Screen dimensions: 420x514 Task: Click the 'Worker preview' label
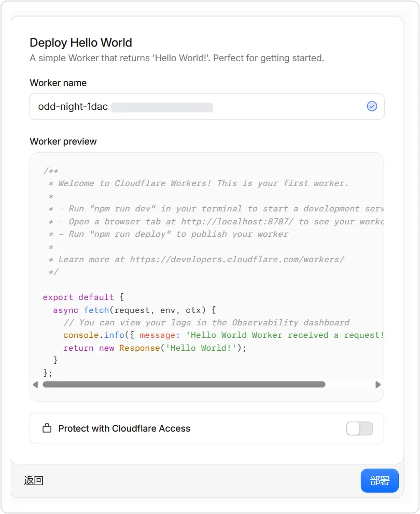point(63,141)
